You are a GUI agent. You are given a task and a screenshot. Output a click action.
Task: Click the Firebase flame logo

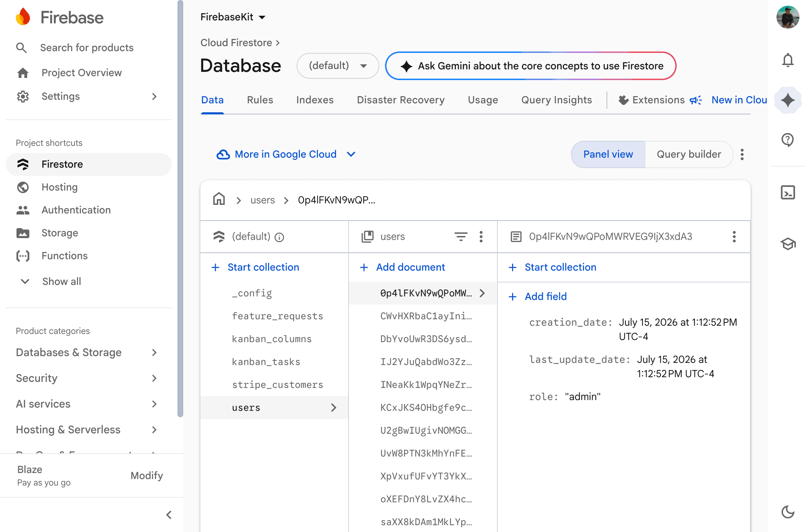pos(23,17)
